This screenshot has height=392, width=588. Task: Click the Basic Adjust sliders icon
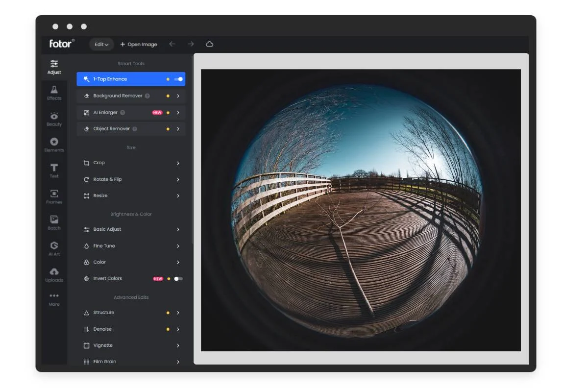[x=87, y=229]
